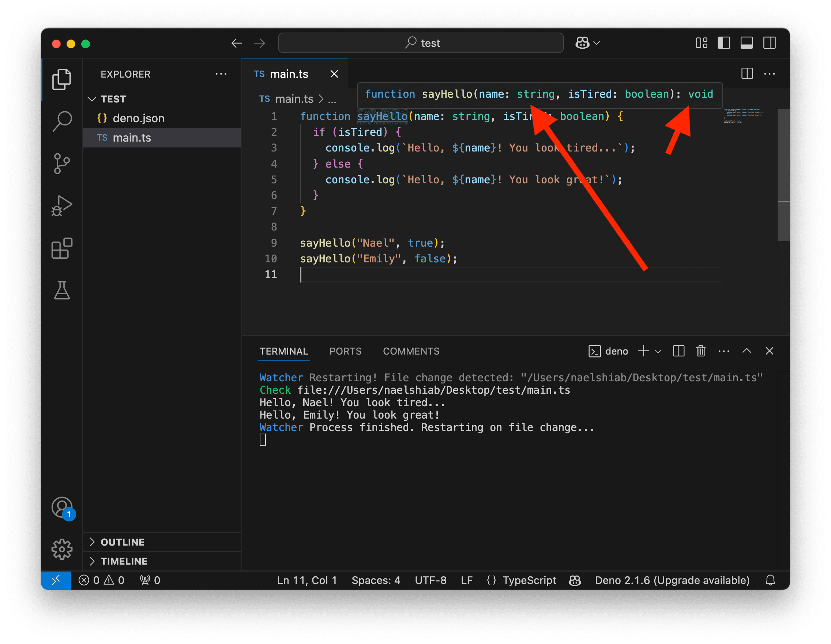831x644 pixels.
Task: Toggle the Secondary Side Bar
Action: pyautogui.click(x=769, y=43)
